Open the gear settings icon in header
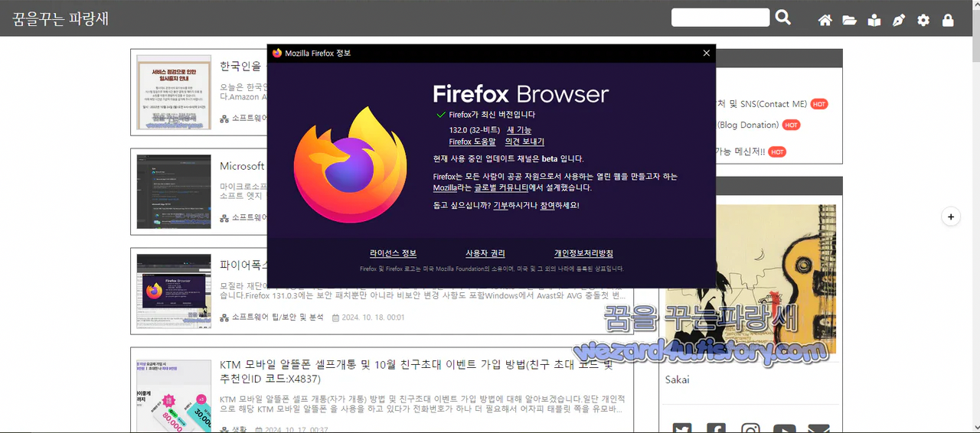The width and height of the screenshot is (980, 433). (x=923, y=21)
